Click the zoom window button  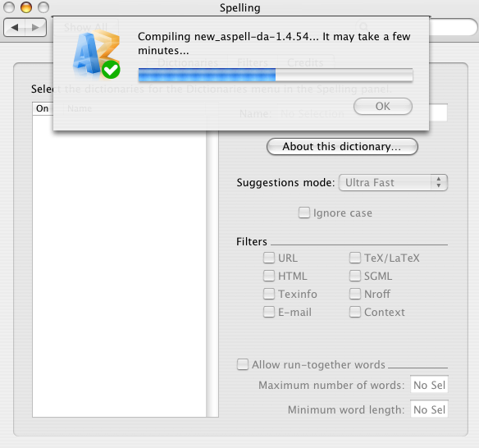coord(43,7)
